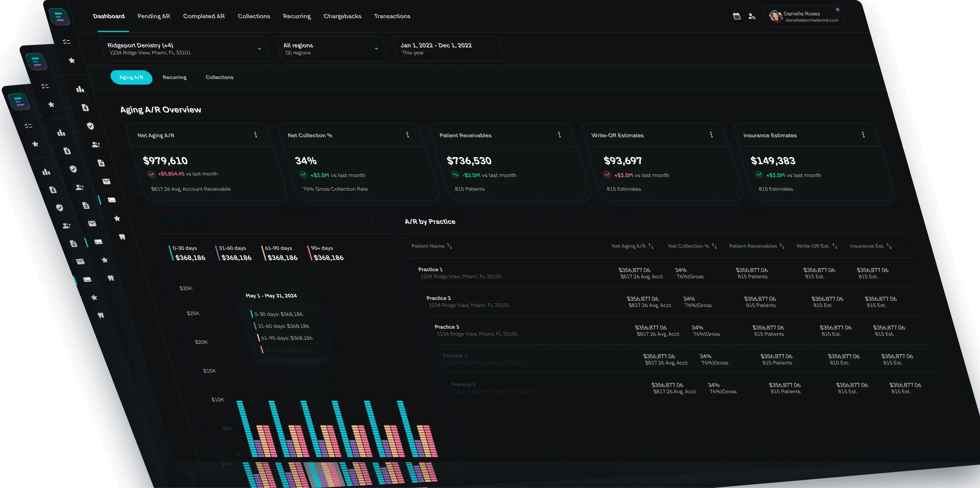Click the dollar invoice icon in the rearmost window sidebar
This screenshot has height=488, width=980.
click(x=53, y=190)
